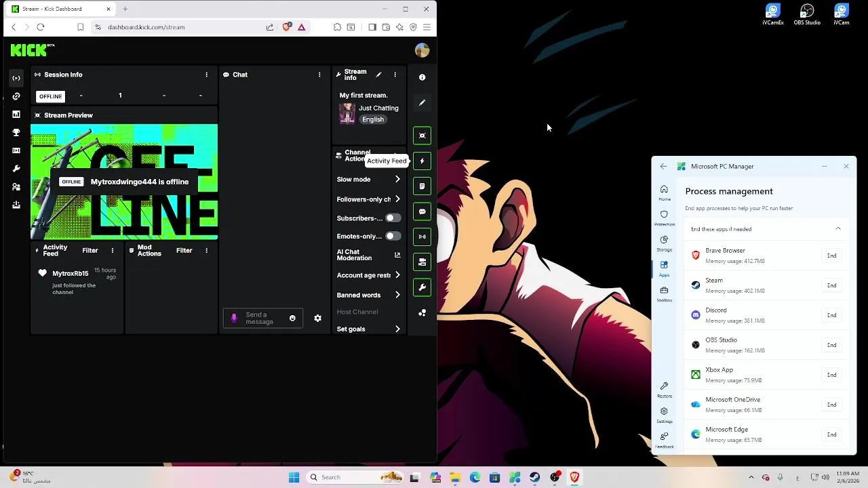
Task: Toggle the Chat bubble widget button
Action: point(422,211)
